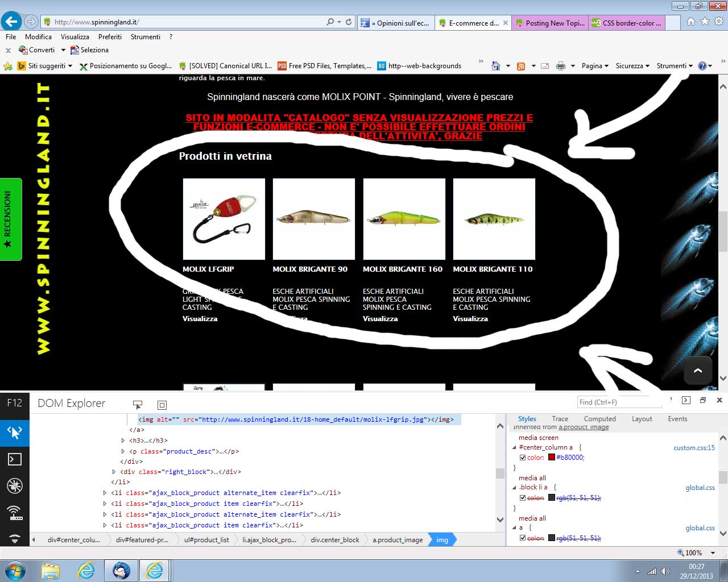Expand the div class right_block node

(x=114, y=472)
